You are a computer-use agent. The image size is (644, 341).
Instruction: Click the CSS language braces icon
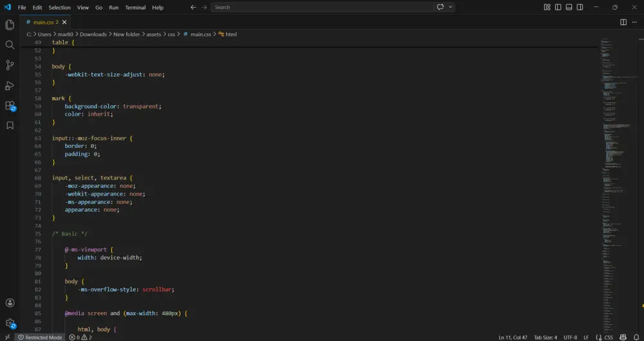point(599,337)
